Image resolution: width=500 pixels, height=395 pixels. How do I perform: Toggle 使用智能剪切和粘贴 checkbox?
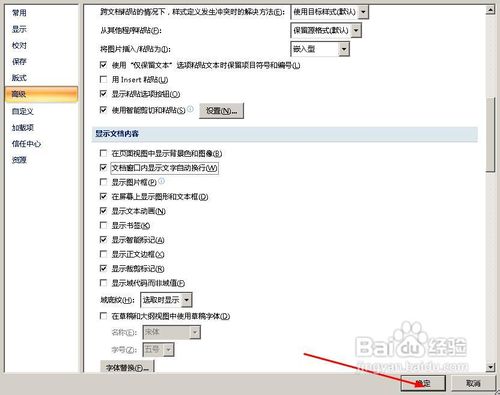[103, 110]
